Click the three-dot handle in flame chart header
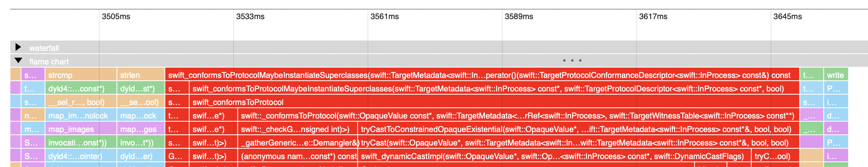Viewport: 868px width, 167px height. (x=572, y=60)
